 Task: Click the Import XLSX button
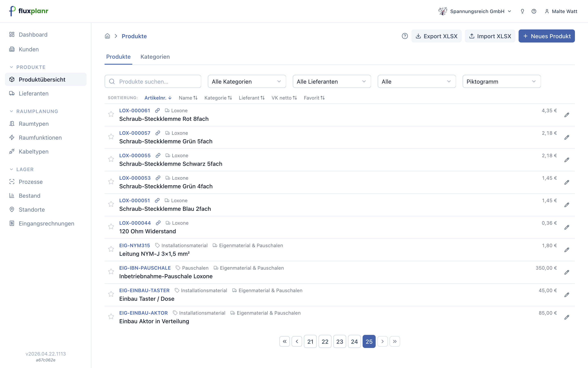pyautogui.click(x=490, y=36)
